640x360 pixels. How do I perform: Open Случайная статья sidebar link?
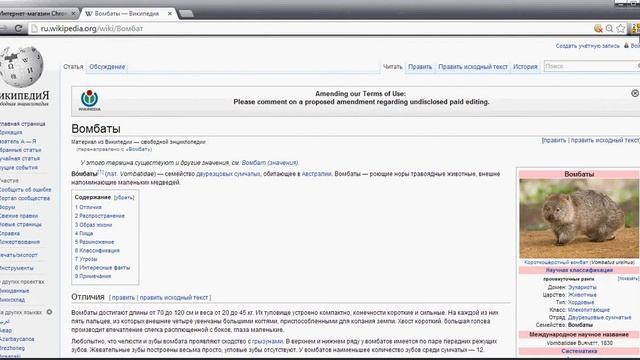[20, 158]
